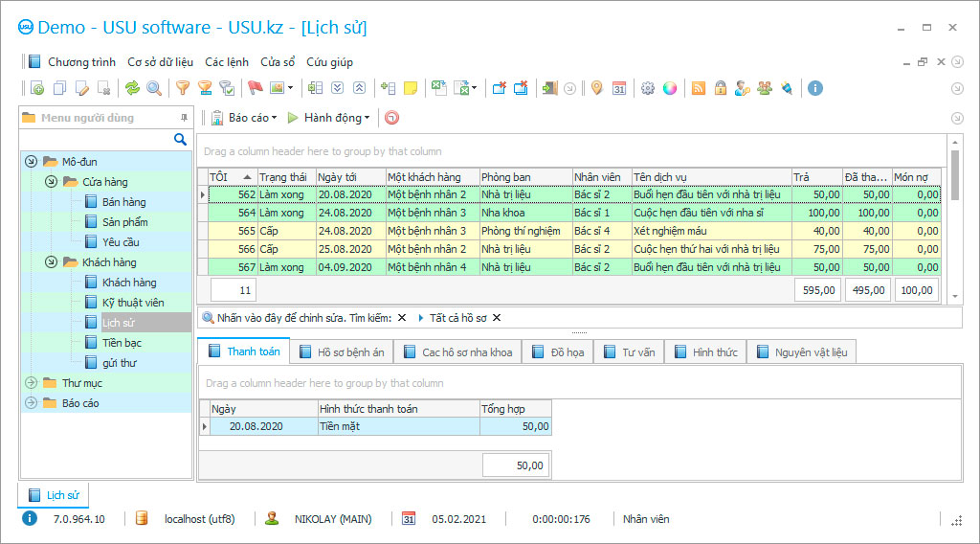This screenshot has width=980, height=544.
Task: Toggle the pin on the user menu panel
Action: click(184, 118)
